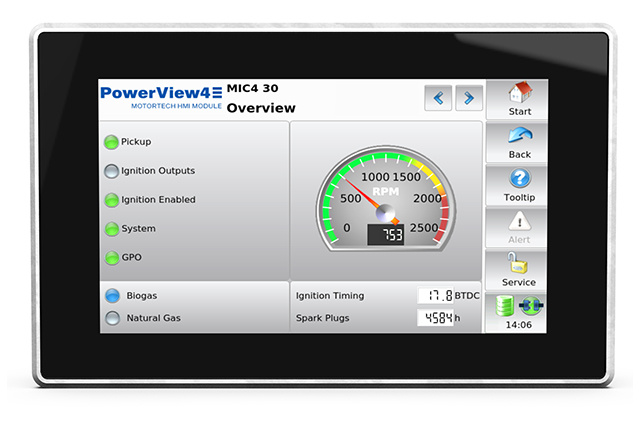
Task: Click the Ignition Outputs status indicator
Action: click(112, 171)
